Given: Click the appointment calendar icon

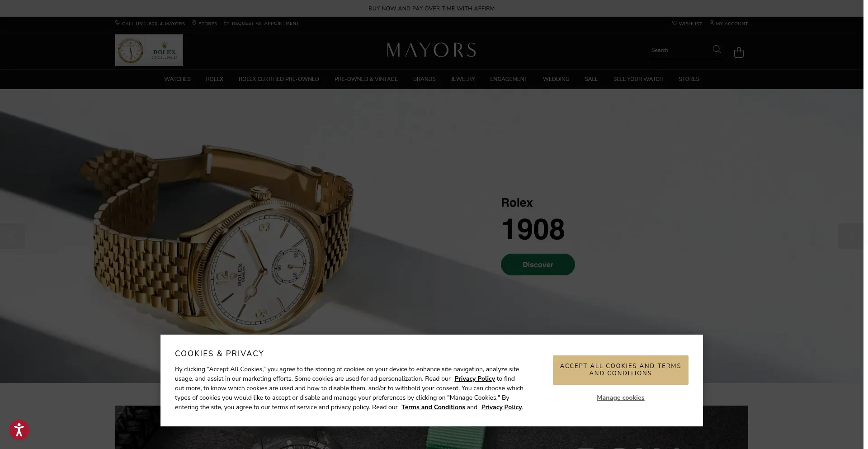Looking at the screenshot, I should coord(226,23).
